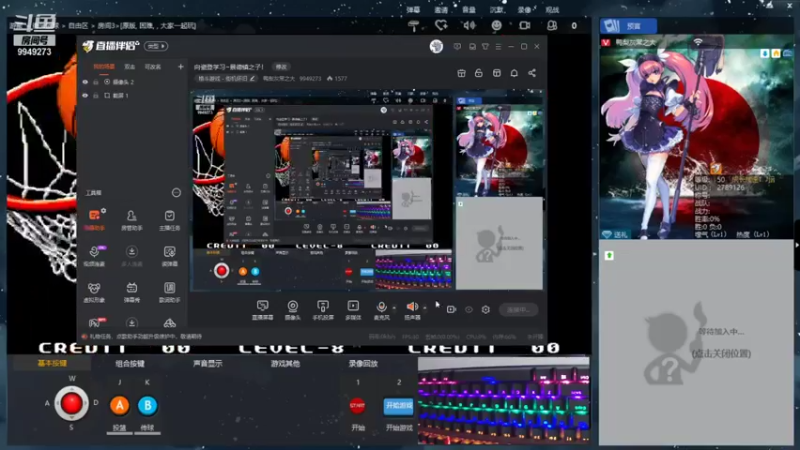Edit stream category pencil field

point(226,79)
